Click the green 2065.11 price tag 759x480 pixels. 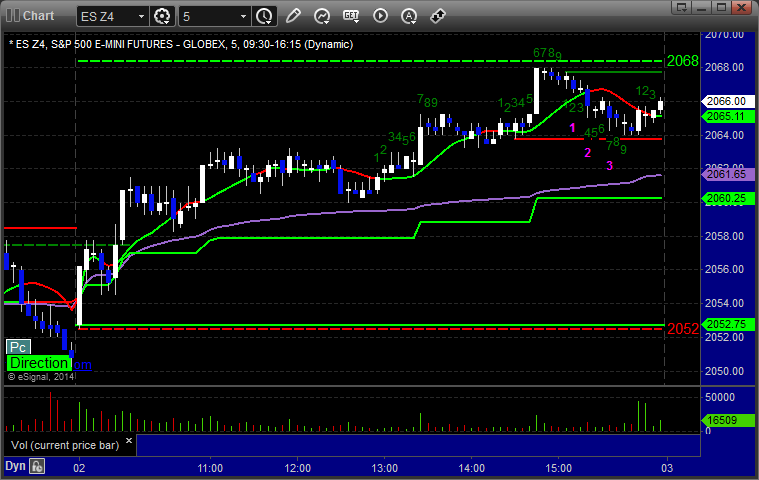[727, 116]
